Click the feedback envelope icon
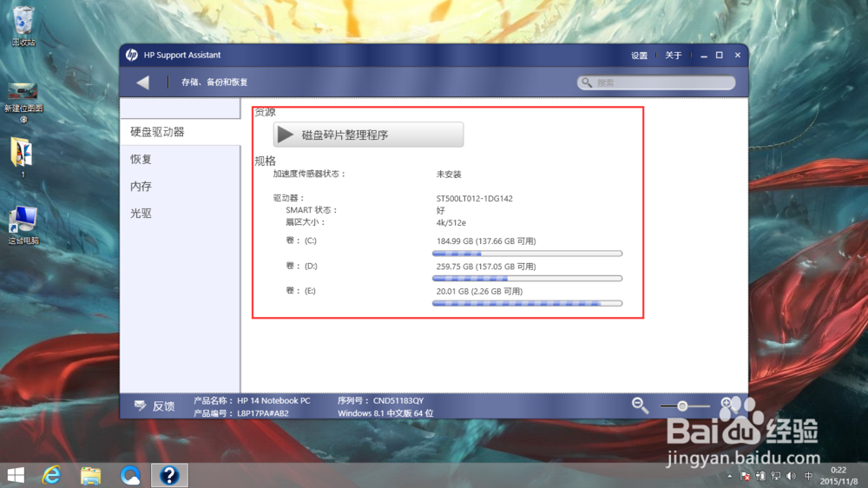Screen dimensions: 868x488 [140, 406]
